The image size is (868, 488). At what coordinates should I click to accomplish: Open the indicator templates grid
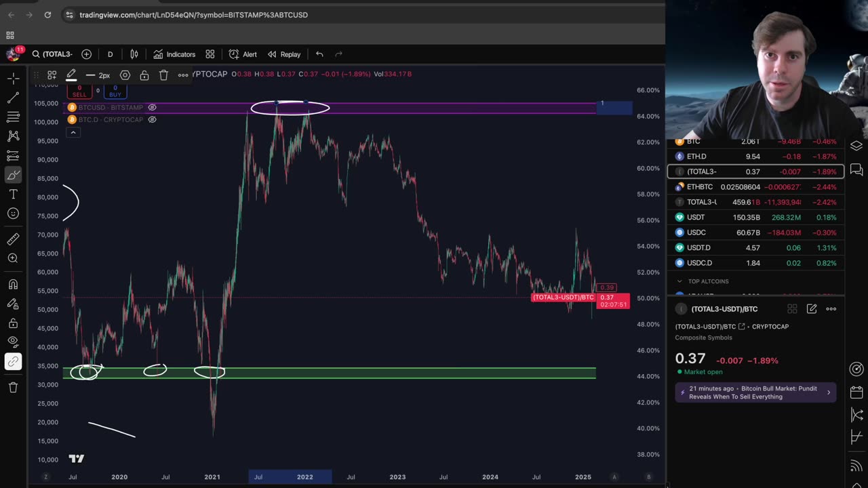click(210, 54)
